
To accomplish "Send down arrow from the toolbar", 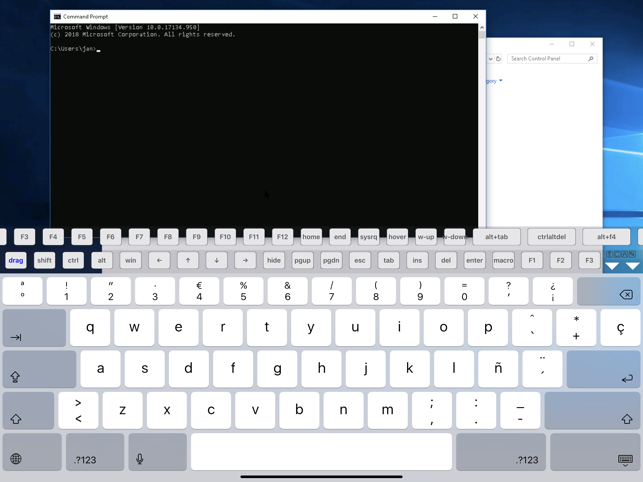I will 217,260.
